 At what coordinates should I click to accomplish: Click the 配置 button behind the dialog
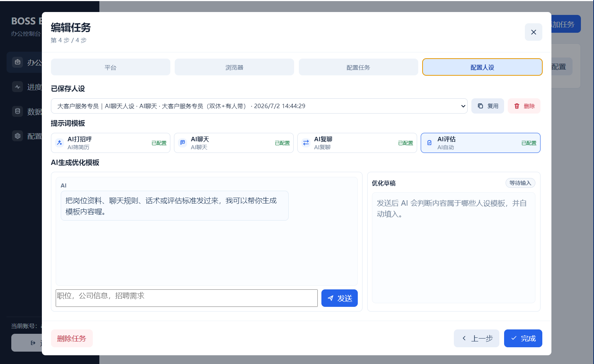[562, 67]
